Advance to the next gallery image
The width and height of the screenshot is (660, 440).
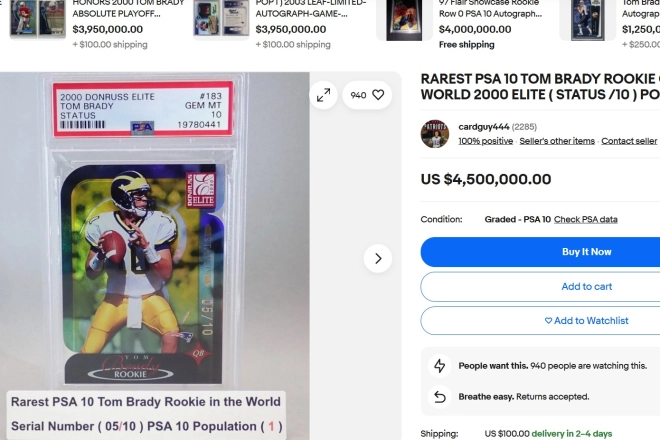point(378,259)
